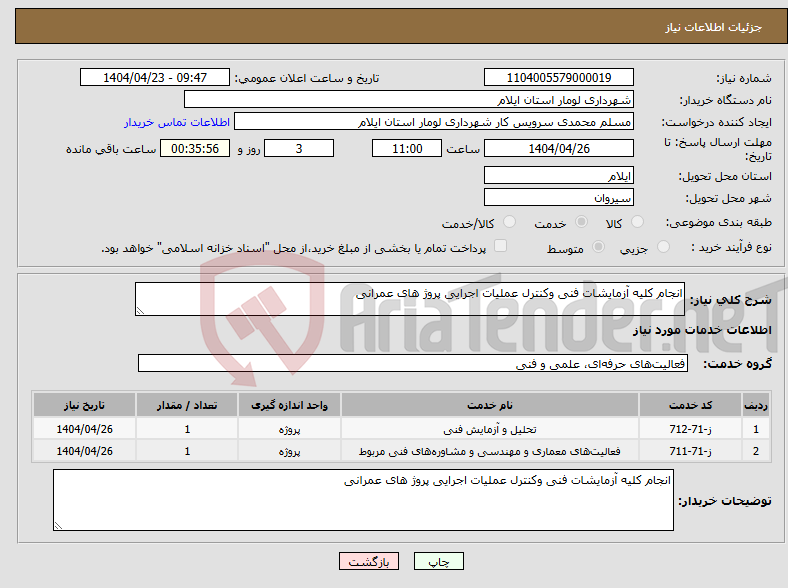The width and height of the screenshot is (788, 588).
Task: Click the کد خدمت column header
Action: pos(691,405)
